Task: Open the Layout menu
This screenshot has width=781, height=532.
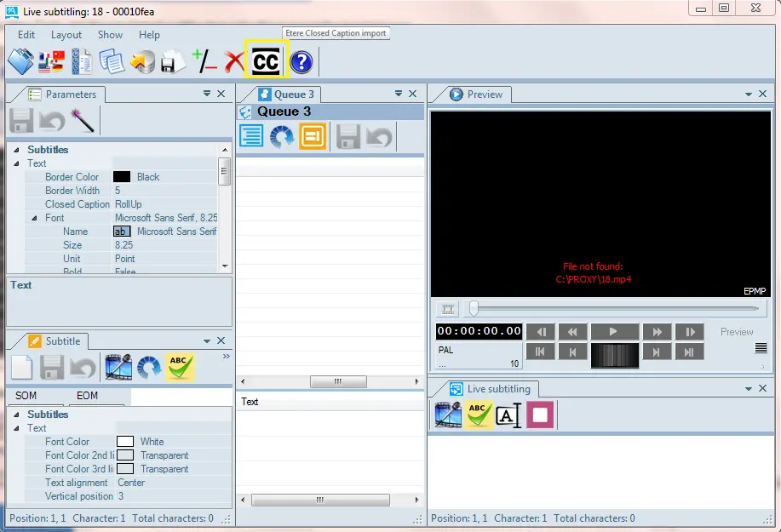Action: click(x=66, y=35)
